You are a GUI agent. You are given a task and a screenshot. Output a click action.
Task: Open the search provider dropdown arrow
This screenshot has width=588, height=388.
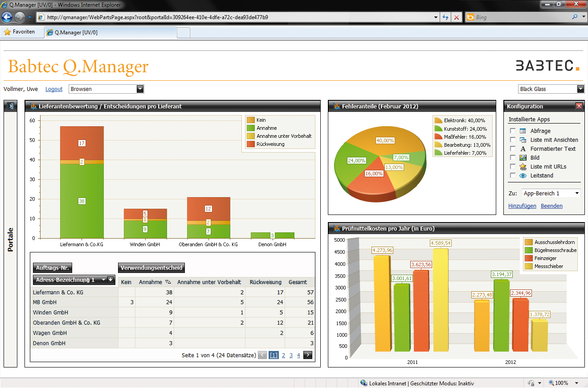pyautogui.click(x=584, y=17)
